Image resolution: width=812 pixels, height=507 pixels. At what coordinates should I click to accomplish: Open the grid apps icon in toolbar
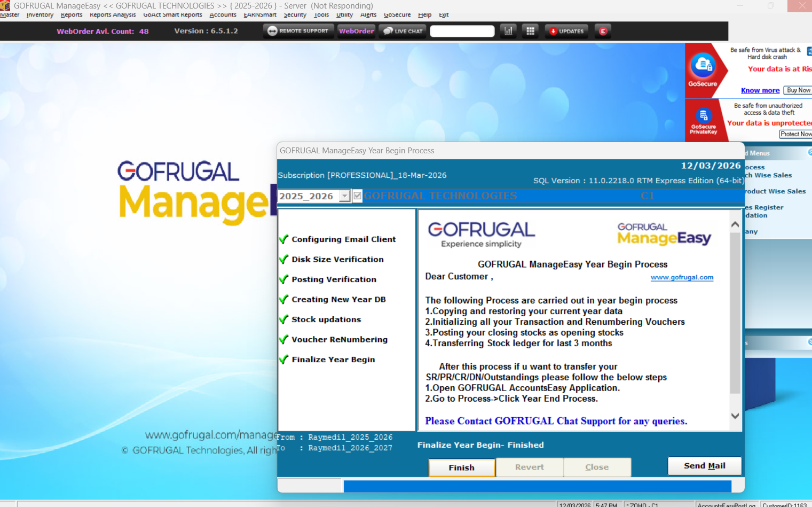pos(530,31)
